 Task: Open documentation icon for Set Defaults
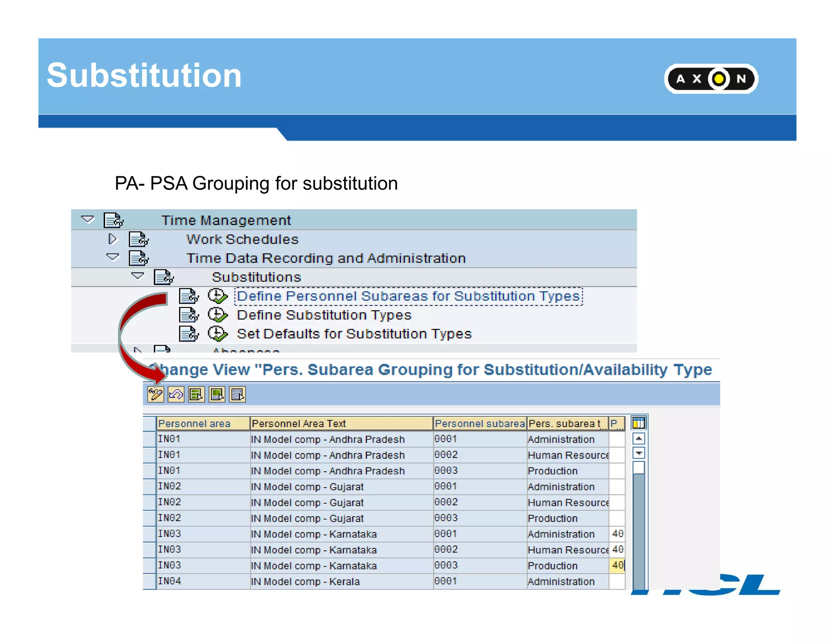pos(189,334)
